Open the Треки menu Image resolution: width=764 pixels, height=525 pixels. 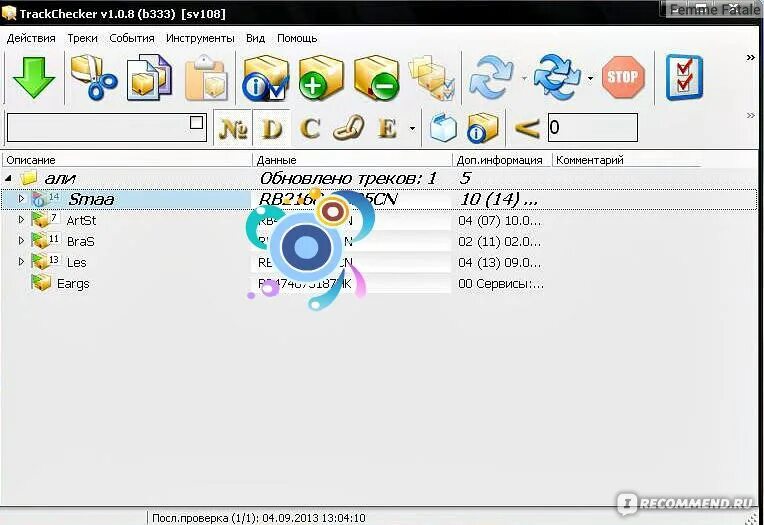point(82,38)
